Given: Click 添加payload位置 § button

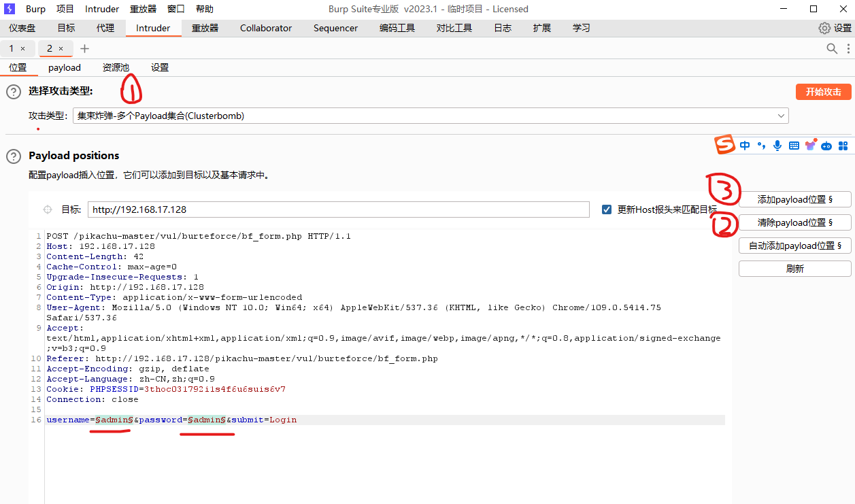Looking at the screenshot, I should pyautogui.click(x=794, y=199).
